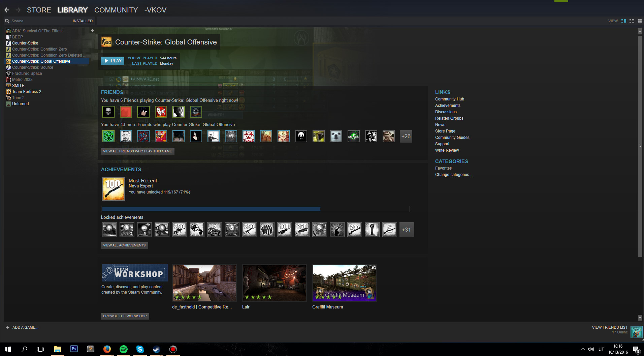Viewport: 644px width, 356px height.
Task: Select grid view mode icon
Action: pos(640,21)
